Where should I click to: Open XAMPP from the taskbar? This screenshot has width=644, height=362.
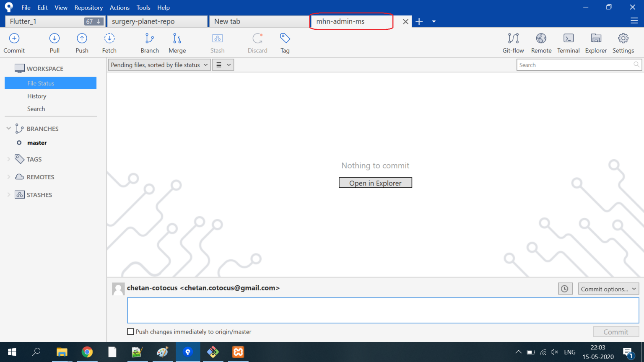[x=238, y=352]
